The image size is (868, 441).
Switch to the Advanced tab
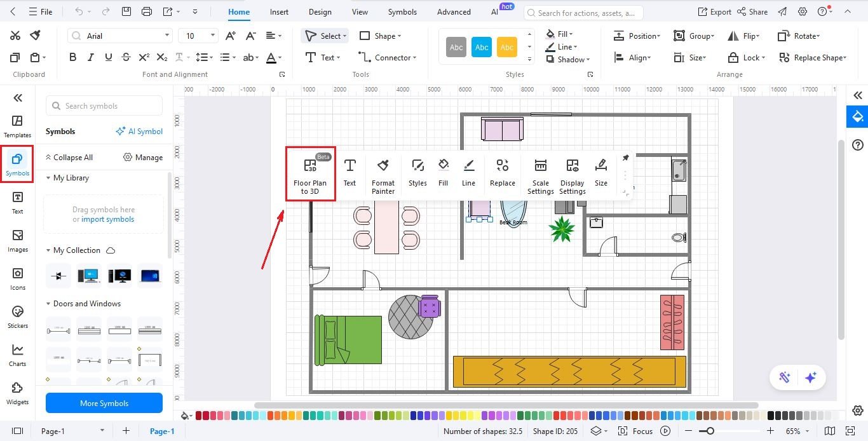pyautogui.click(x=454, y=11)
